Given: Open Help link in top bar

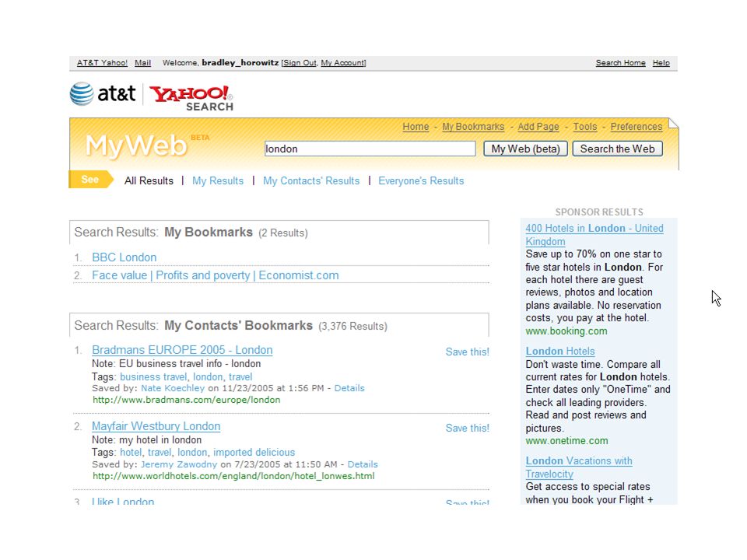Looking at the screenshot, I should (x=661, y=63).
